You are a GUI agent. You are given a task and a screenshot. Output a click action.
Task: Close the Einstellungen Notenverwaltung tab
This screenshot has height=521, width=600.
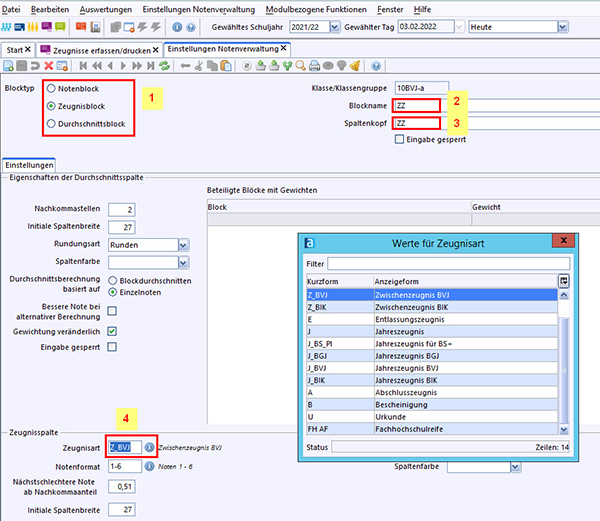(x=283, y=48)
